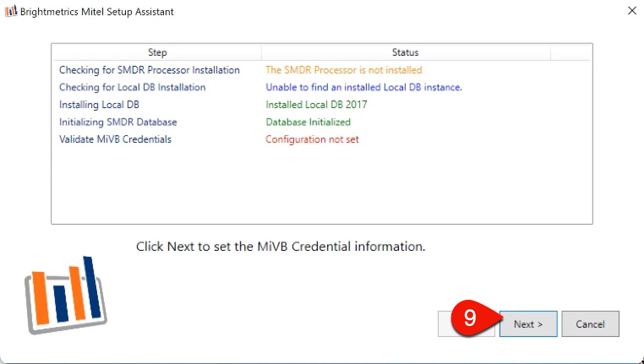Click the Brightmetrics bar chart logo
The width and height of the screenshot is (644, 364).
pyautogui.click(x=66, y=295)
